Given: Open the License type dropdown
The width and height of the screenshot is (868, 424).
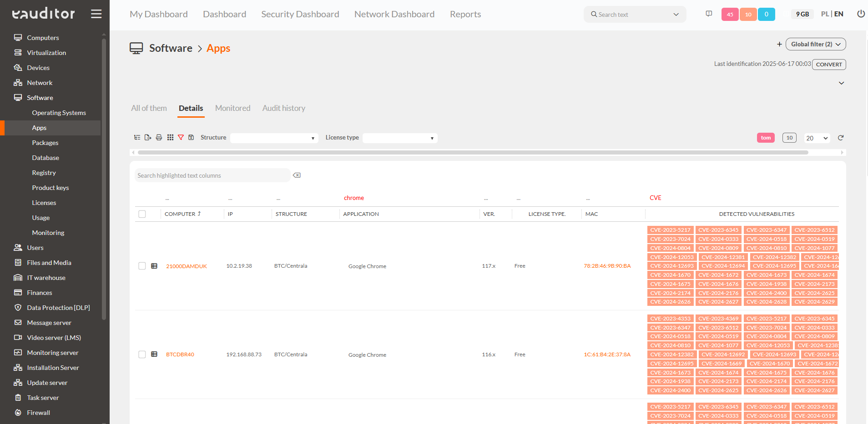Looking at the screenshot, I should [399, 138].
